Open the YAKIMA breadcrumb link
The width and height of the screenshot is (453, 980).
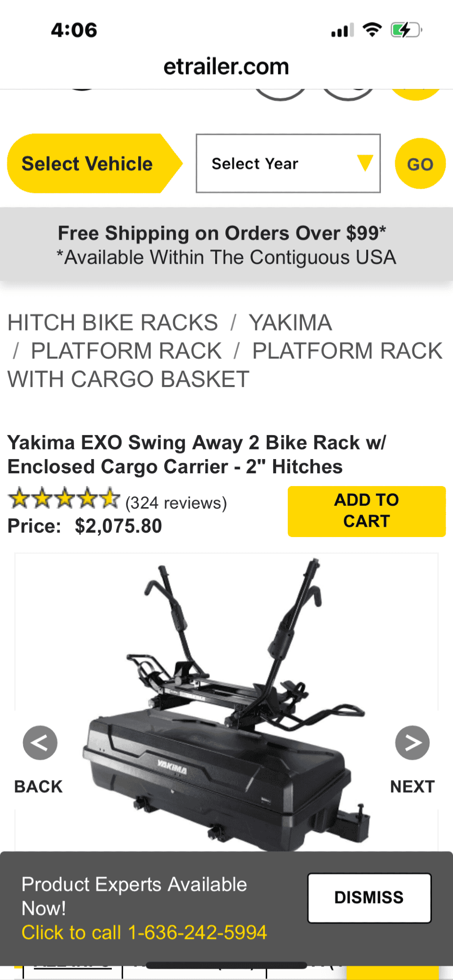(290, 322)
